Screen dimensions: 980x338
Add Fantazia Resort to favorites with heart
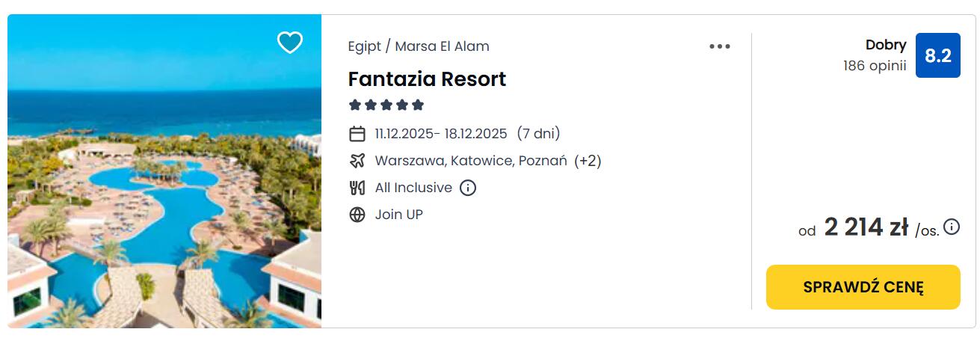(289, 43)
